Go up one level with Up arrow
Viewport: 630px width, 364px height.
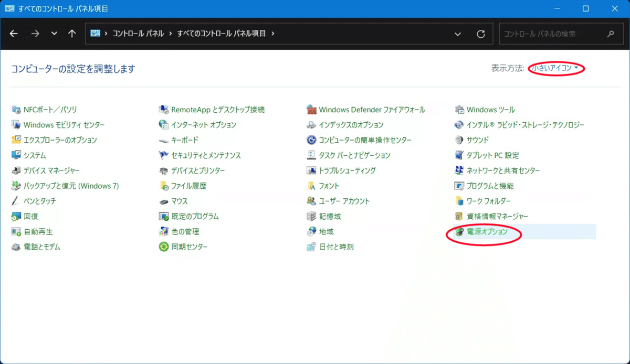coord(72,34)
